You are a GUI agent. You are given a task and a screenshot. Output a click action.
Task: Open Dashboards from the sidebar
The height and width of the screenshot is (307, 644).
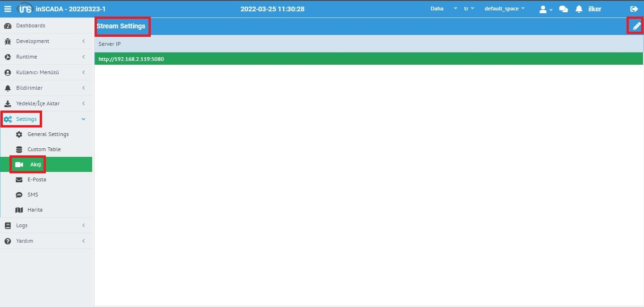click(x=31, y=26)
